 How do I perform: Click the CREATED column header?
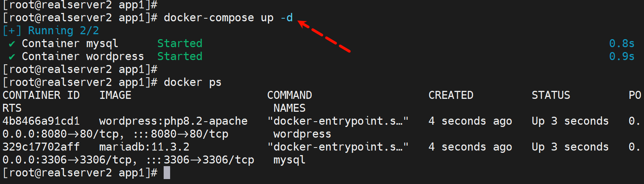[451, 95]
